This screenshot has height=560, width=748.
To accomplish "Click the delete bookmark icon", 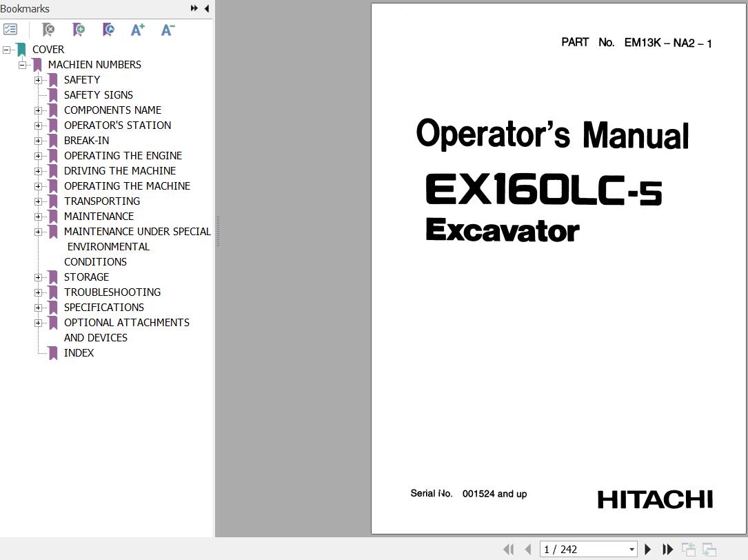I will click(48, 30).
